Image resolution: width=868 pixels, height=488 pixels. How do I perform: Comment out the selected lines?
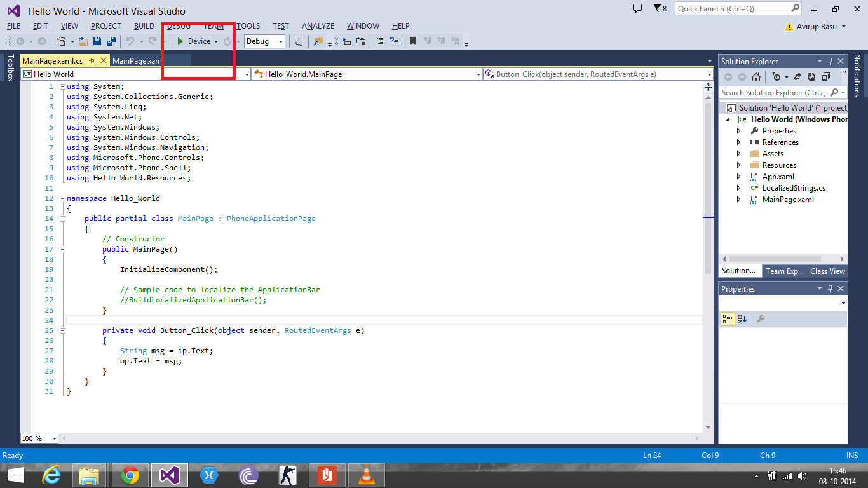(380, 41)
